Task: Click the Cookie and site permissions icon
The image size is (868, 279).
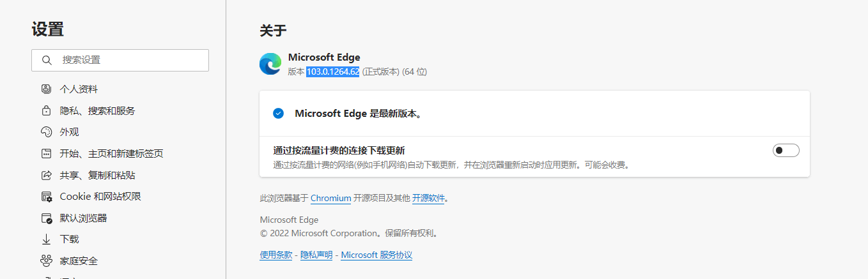Action: (46, 197)
